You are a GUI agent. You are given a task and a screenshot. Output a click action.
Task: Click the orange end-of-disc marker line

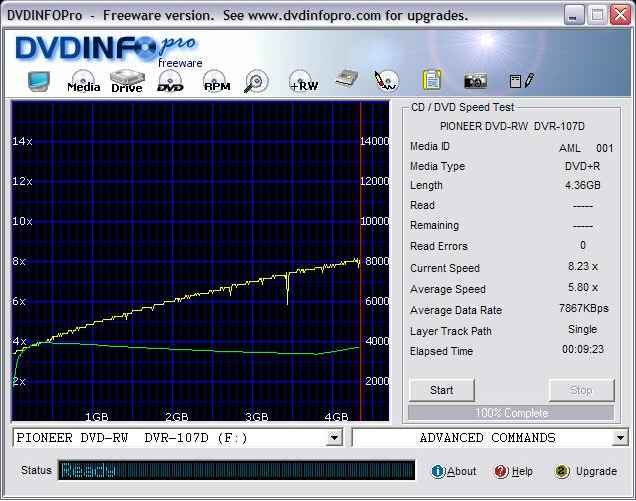[360, 261]
